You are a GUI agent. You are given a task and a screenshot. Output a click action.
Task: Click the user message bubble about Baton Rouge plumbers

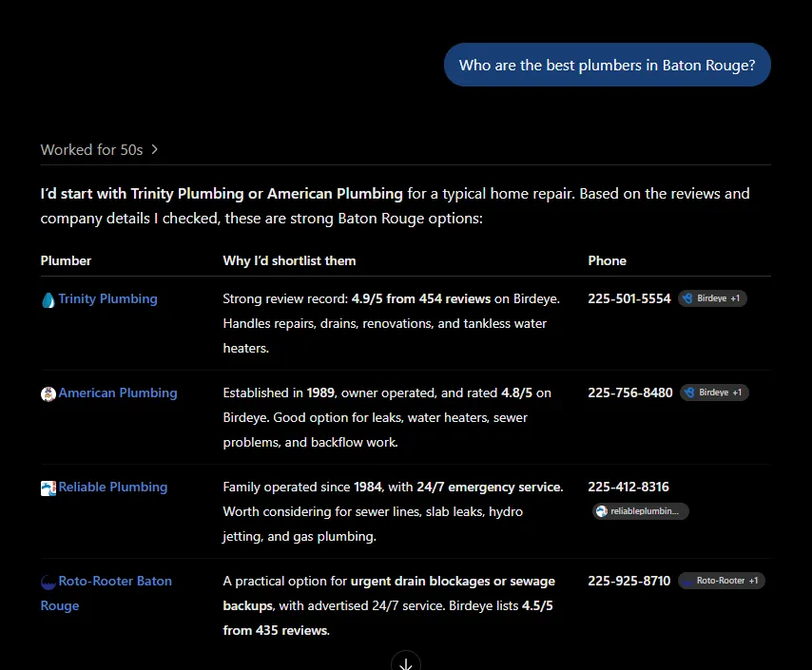coord(607,65)
